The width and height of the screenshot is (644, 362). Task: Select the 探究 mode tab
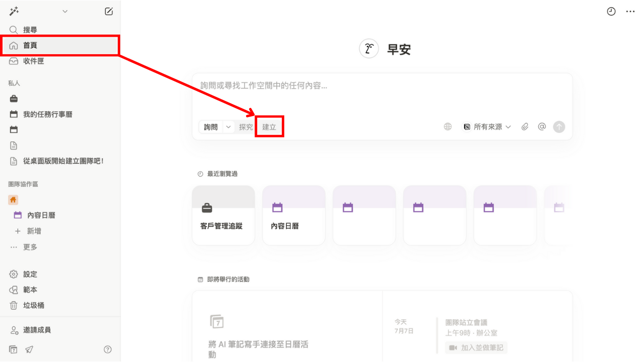pos(246,127)
